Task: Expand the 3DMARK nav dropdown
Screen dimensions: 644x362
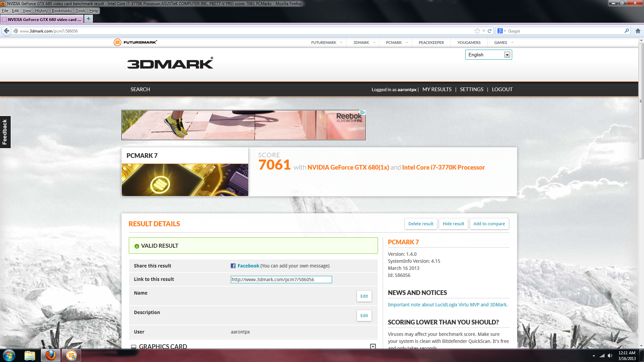Action: 374,43
